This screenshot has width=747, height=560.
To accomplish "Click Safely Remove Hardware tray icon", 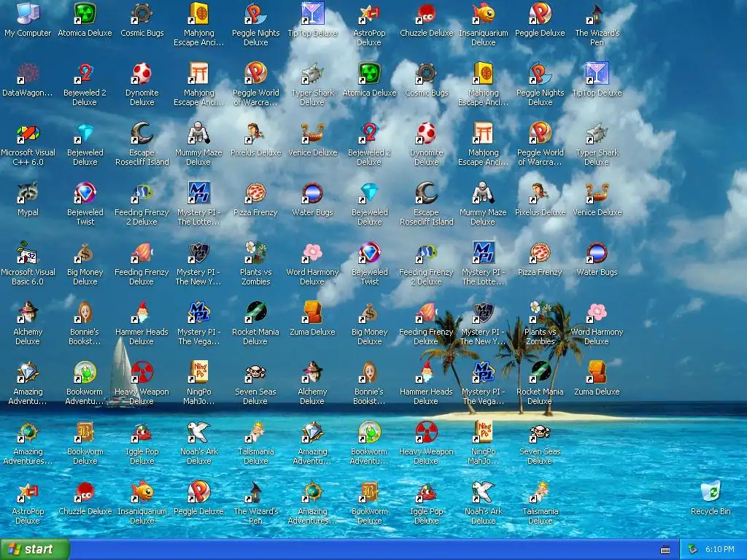I will [x=693, y=550].
